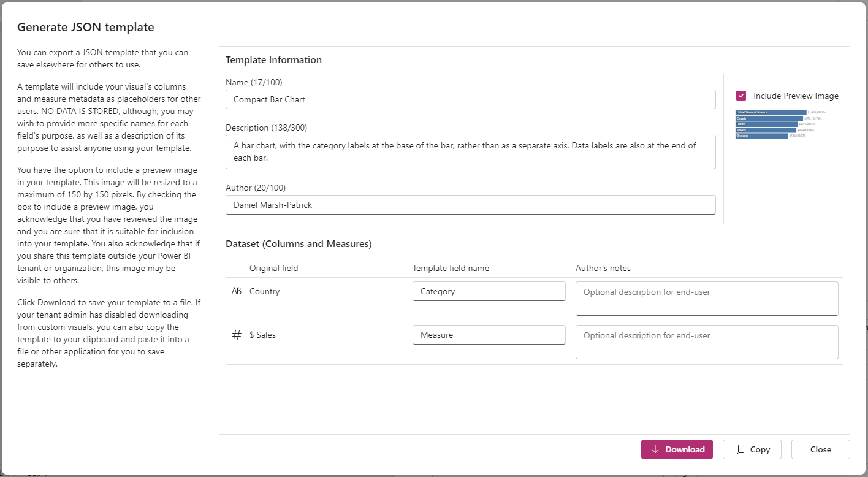
Task: Click the Dataset (Columns and Measures) heading
Action: (299, 244)
